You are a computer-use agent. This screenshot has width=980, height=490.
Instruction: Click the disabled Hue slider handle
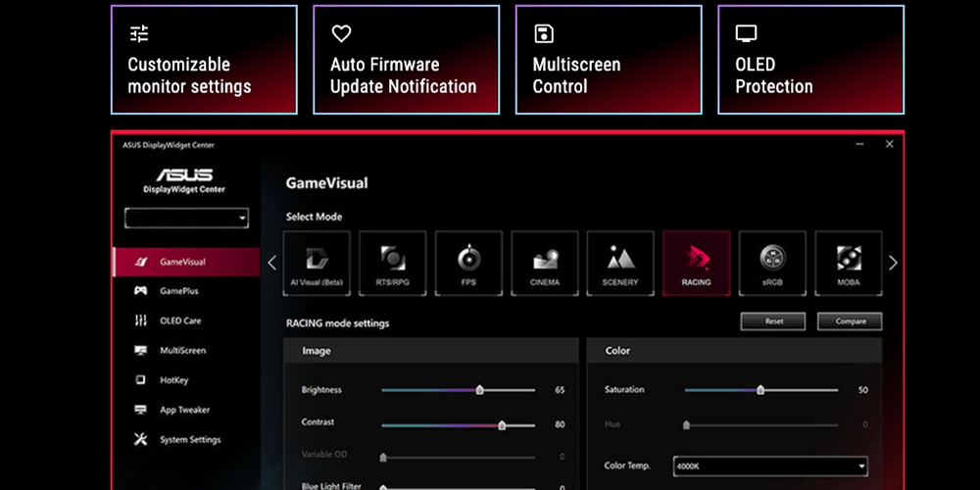click(x=686, y=425)
